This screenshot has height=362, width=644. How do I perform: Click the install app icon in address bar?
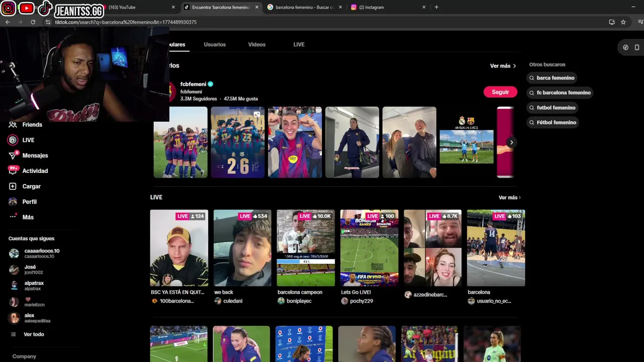[x=612, y=22]
